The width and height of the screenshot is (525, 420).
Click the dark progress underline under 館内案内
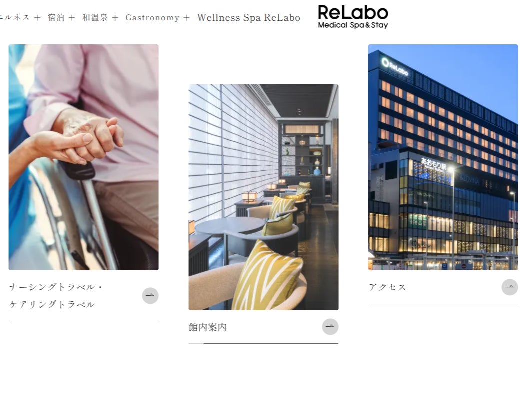pos(271,343)
